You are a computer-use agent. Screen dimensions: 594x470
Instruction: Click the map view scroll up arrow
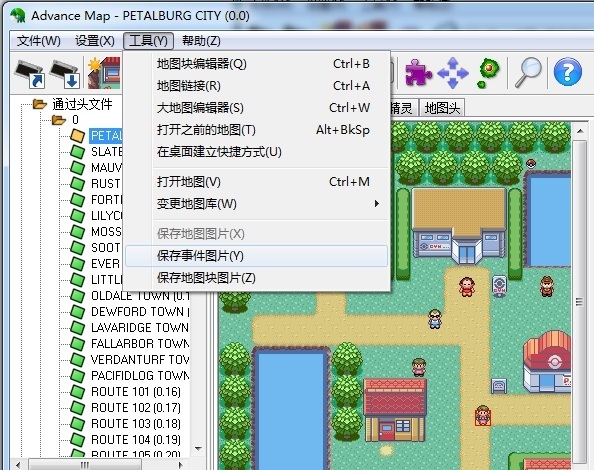[580, 131]
